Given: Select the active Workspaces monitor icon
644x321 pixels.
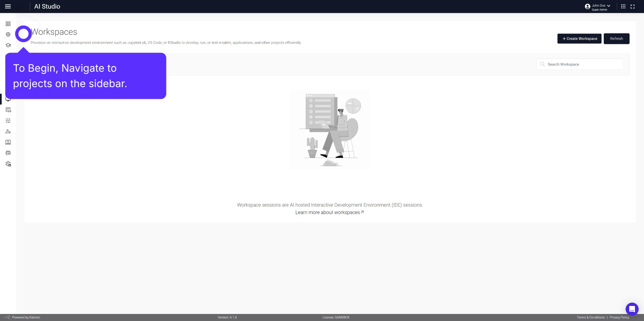Looking at the screenshot, I should click(x=8, y=99).
